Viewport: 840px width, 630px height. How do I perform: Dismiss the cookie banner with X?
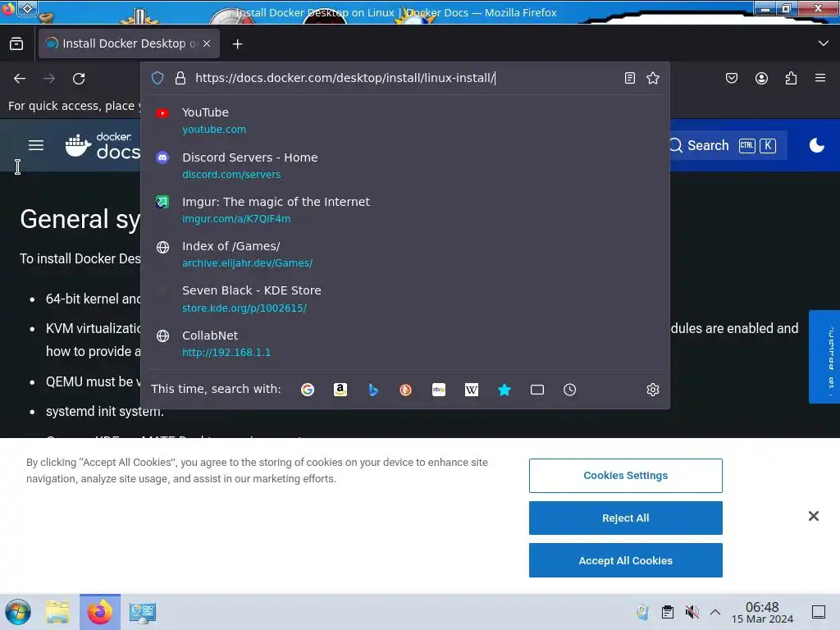pyautogui.click(x=813, y=516)
